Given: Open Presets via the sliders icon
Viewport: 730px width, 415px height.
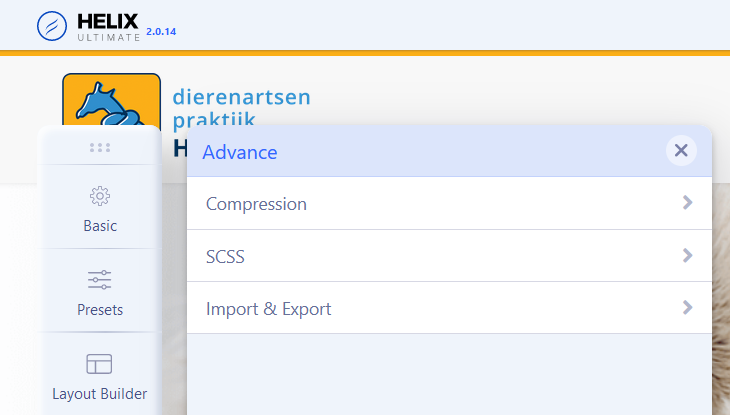Looking at the screenshot, I should pos(100,280).
